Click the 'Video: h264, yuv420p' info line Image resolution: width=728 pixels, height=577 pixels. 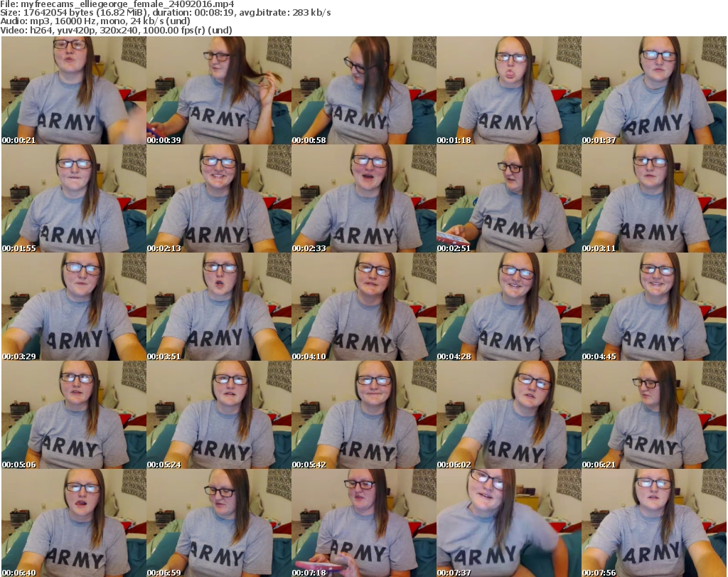coord(116,30)
